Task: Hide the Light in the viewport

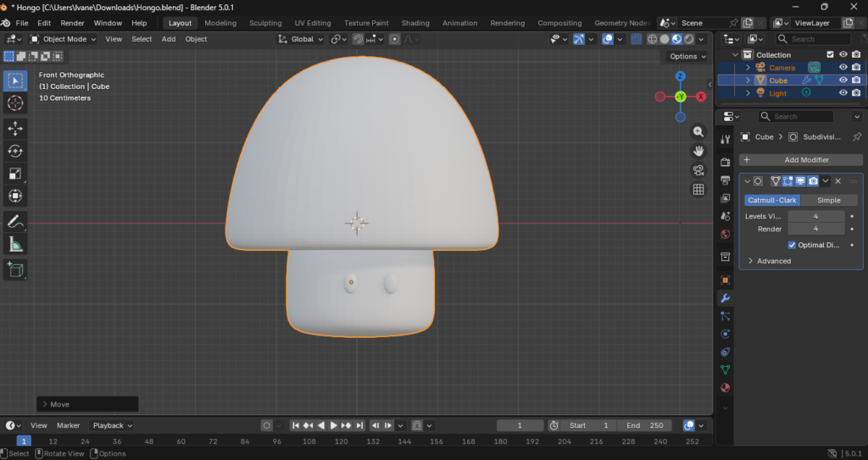Action: click(x=843, y=93)
